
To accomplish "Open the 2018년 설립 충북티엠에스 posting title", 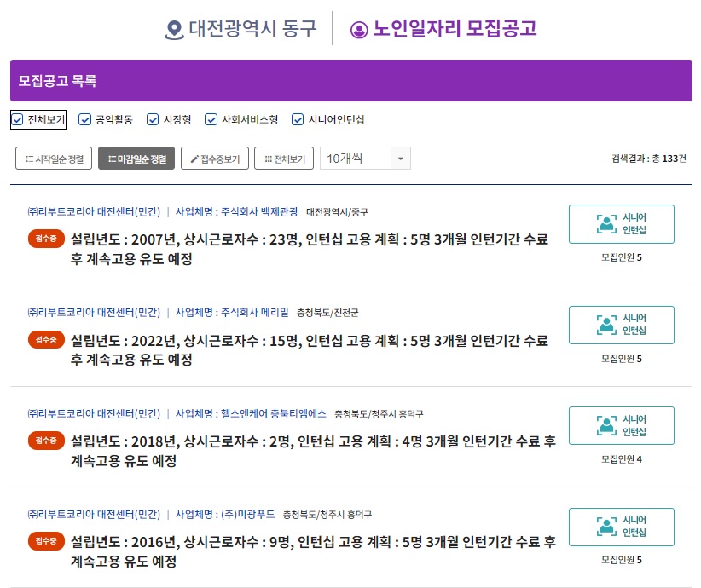I will [x=313, y=451].
